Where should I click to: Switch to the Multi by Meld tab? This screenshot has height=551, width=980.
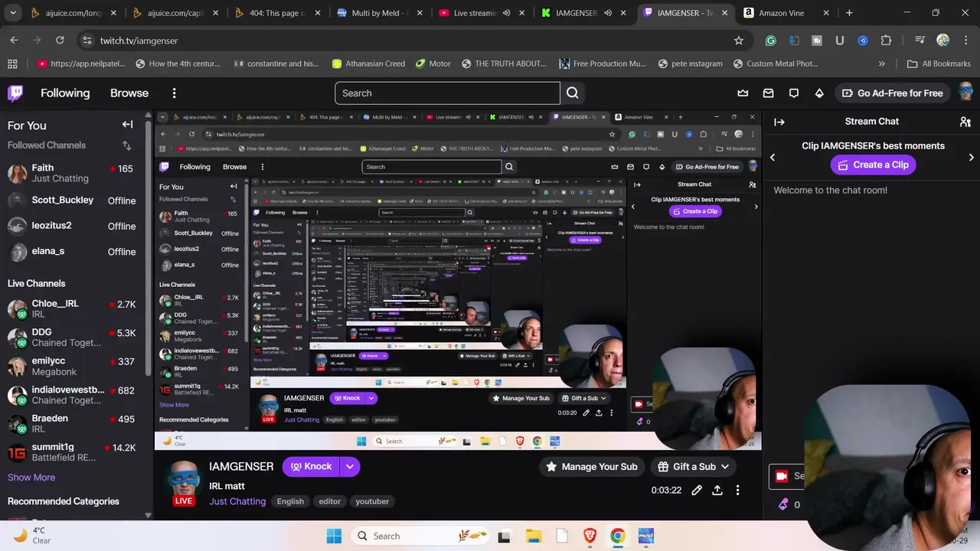pos(379,13)
